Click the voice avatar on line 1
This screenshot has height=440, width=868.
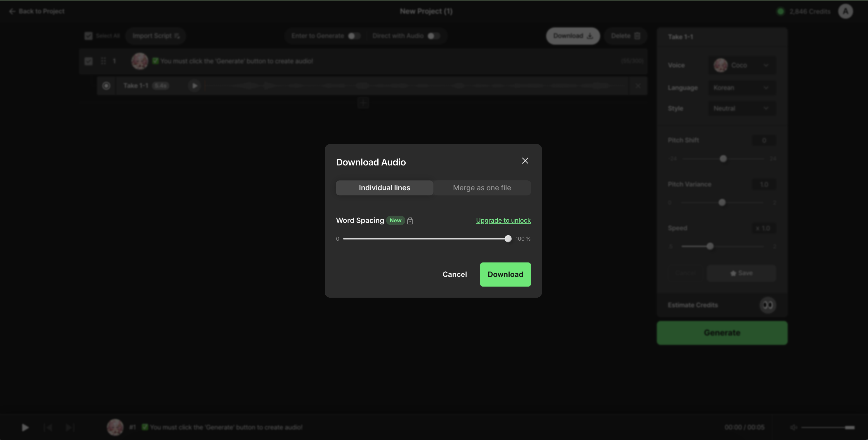tap(140, 61)
